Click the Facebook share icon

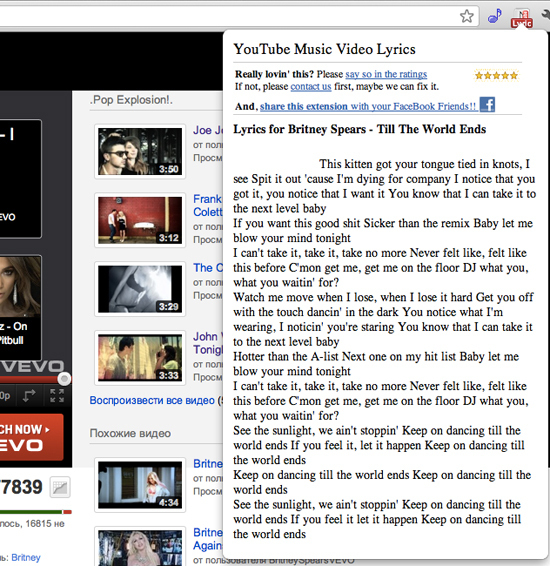(487, 105)
